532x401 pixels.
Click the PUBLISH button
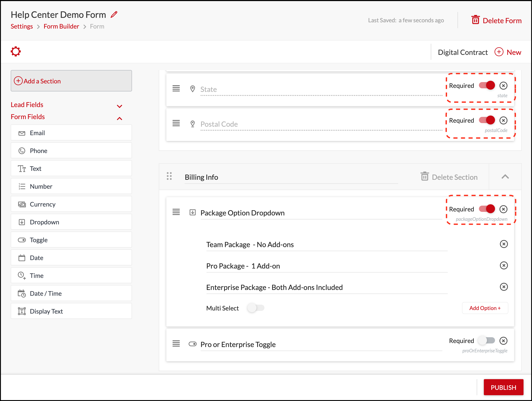point(503,387)
